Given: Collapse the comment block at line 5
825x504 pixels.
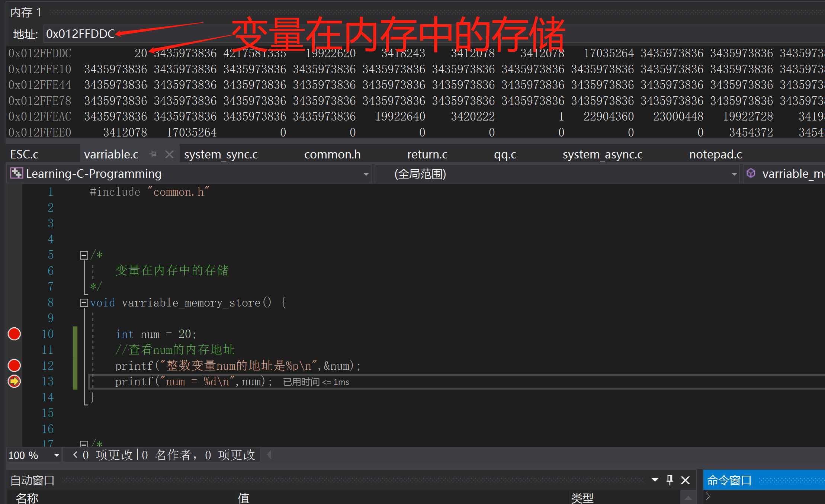Looking at the screenshot, I should [84, 255].
